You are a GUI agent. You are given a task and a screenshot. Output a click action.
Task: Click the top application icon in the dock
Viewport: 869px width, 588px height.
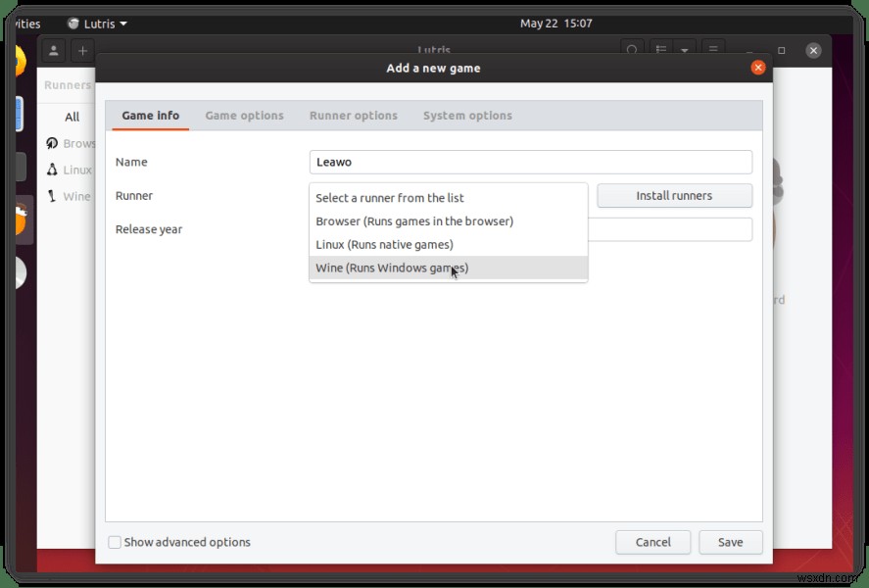tap(20, 62)
